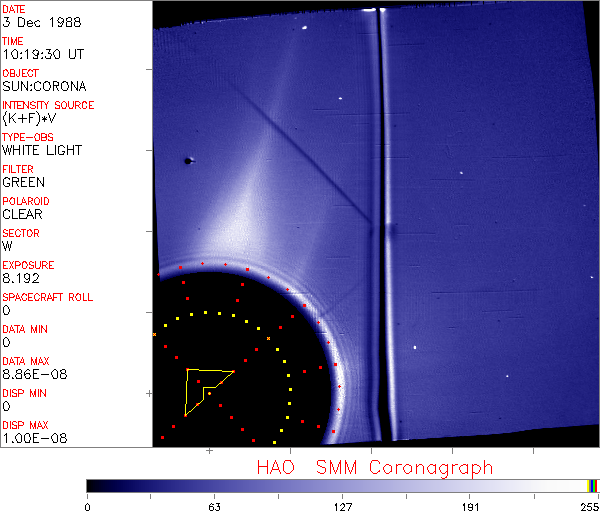Image resolution: width=600 pixels, height=512 pixels.
Task: Click the DISP MAX value 1.00E-08
Action: tap(35, 438)
